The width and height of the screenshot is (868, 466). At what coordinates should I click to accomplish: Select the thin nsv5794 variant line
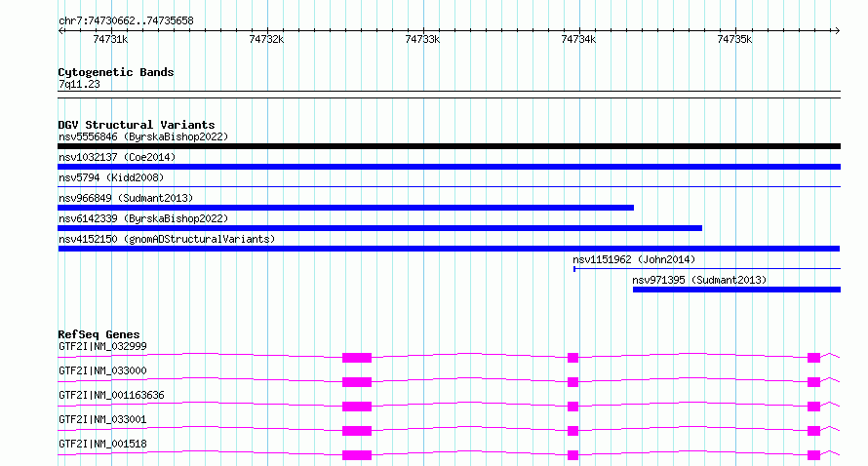[x=449, y=187]
